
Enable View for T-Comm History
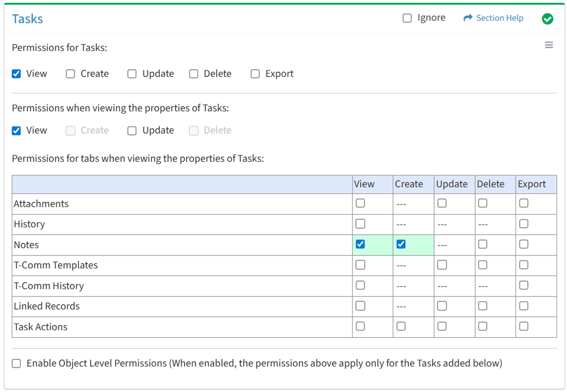point(360,285)
